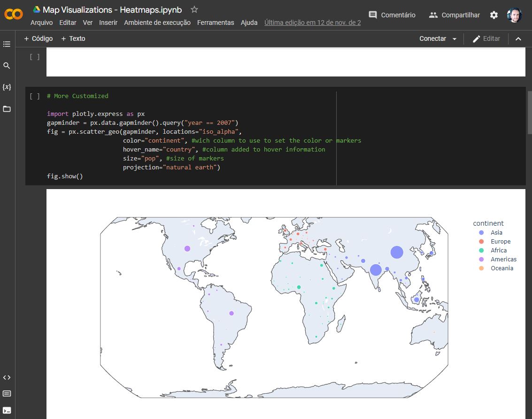532x419 pixels.
Task: Add a new code cell with + Código
Action: tap(39, 38)
